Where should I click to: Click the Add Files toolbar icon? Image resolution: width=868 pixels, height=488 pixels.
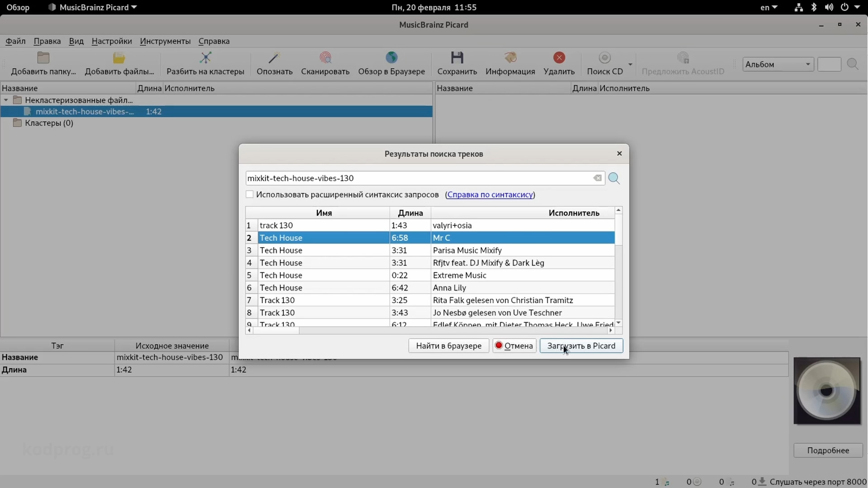119,58
